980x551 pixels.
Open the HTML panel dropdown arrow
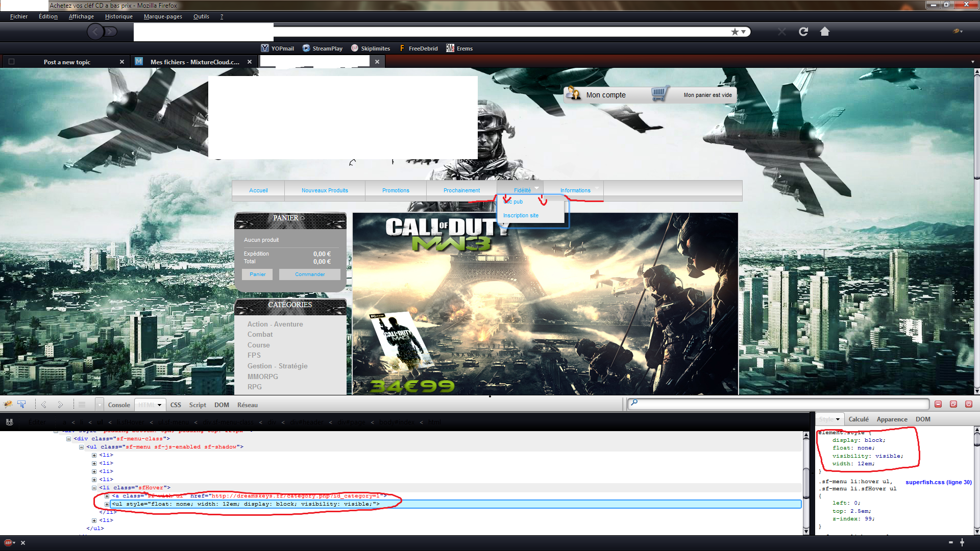159,405
